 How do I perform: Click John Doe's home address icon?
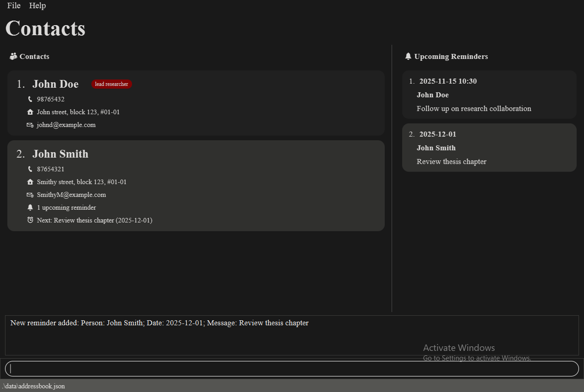(30, 112)
